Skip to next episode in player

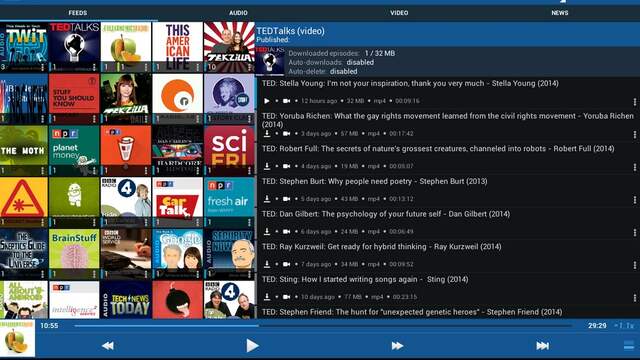[542, 346]
